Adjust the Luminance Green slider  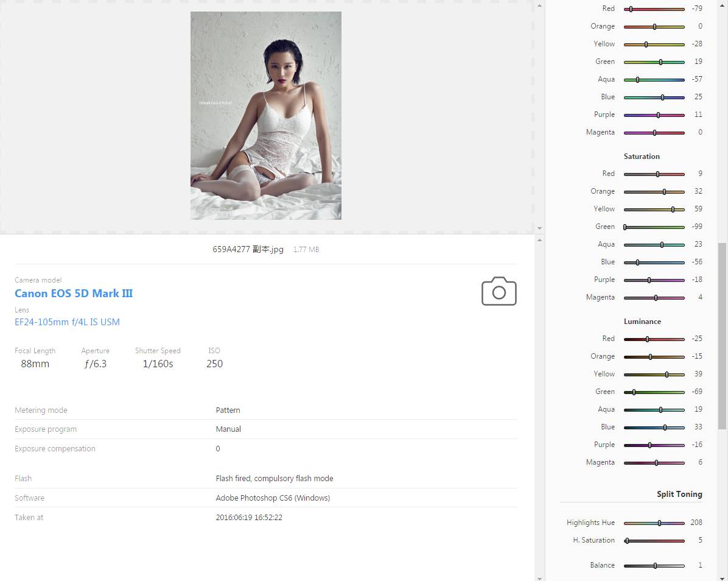pos(654,392)
